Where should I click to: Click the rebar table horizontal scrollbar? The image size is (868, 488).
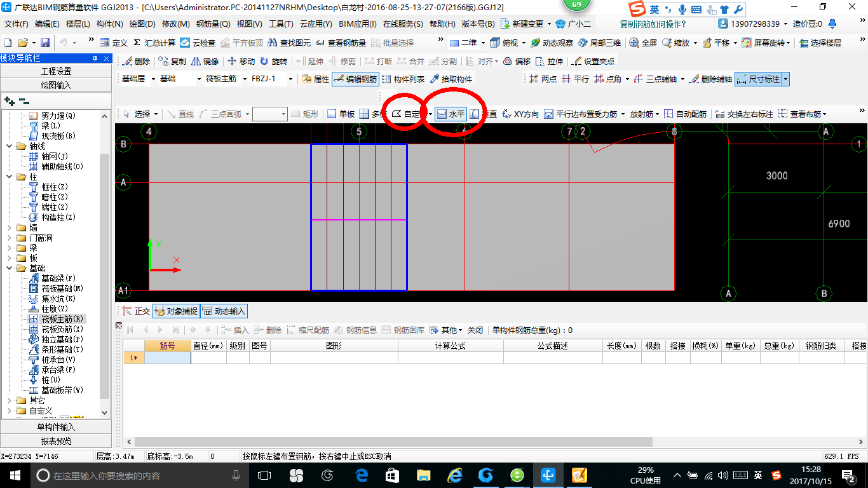[393, 442]
